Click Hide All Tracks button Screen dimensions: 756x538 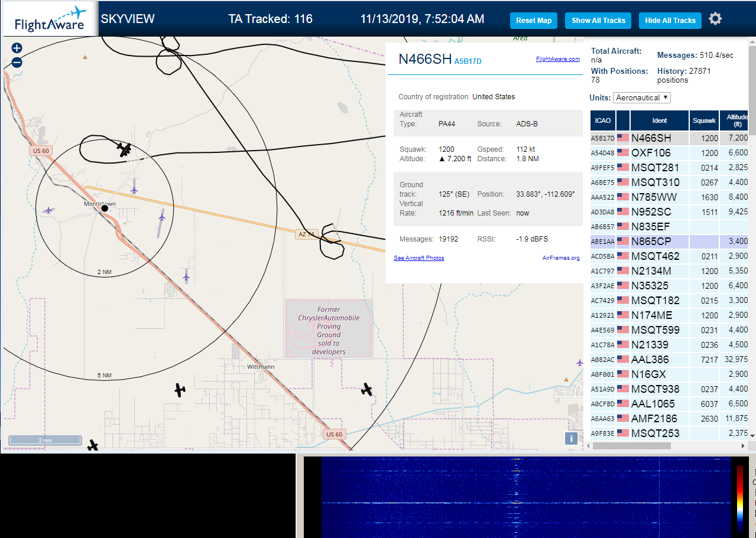tap(670, 20)
